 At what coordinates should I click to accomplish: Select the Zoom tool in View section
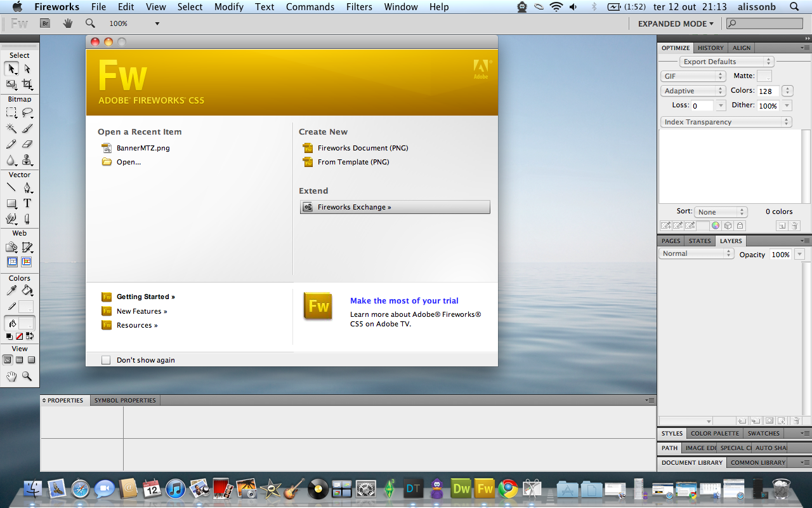pyautogui.click(x=27, y=377)
